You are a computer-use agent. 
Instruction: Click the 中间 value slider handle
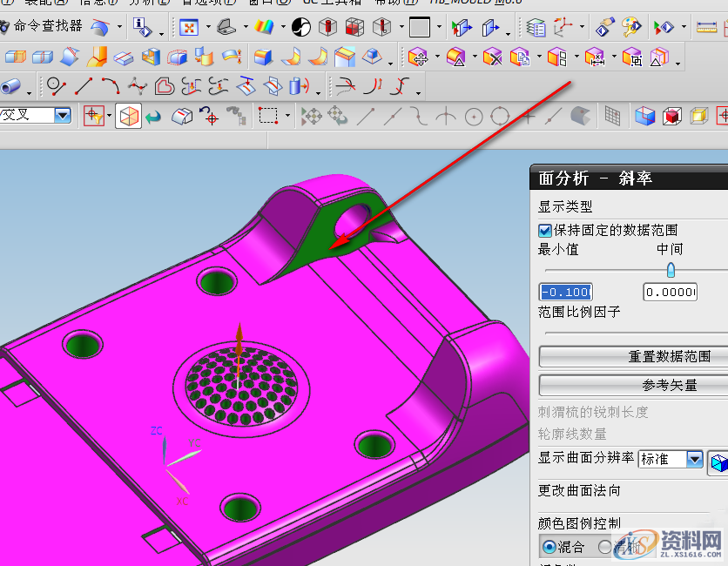[x=670, y=270]
